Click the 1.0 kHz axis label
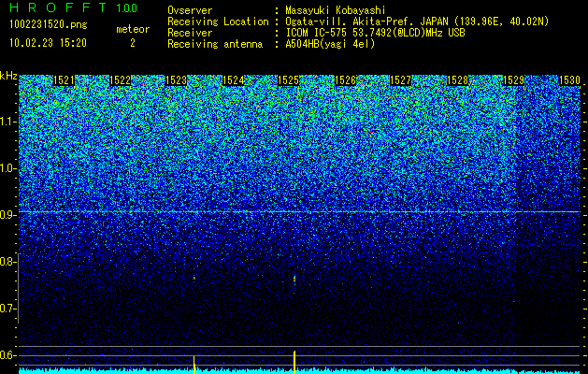This screenshot has width=588, height=374. [8, 168]
